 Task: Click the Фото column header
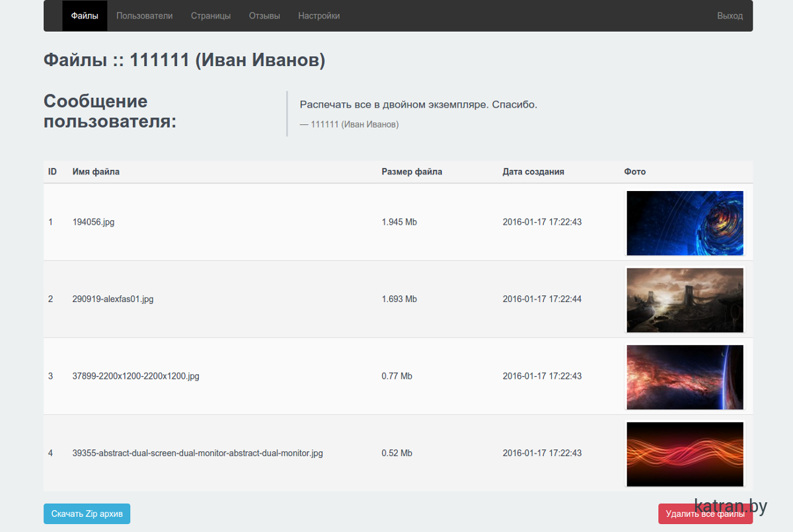pos(635,172)
